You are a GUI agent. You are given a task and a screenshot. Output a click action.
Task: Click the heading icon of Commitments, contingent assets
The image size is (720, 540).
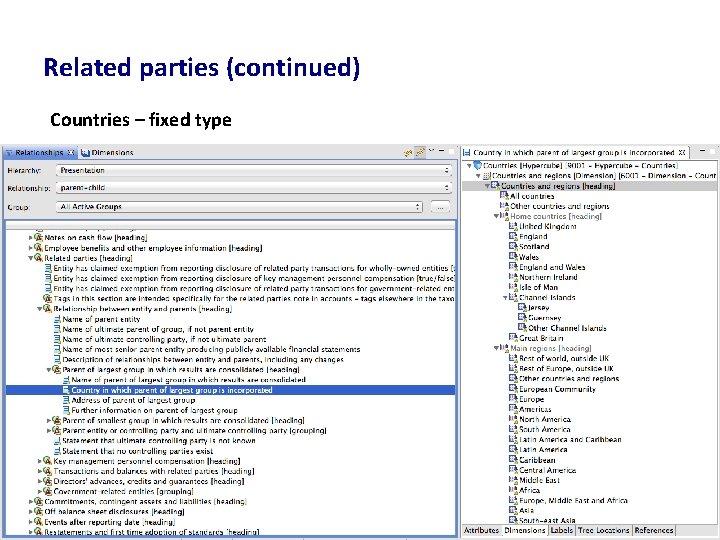tap(39, 501)
